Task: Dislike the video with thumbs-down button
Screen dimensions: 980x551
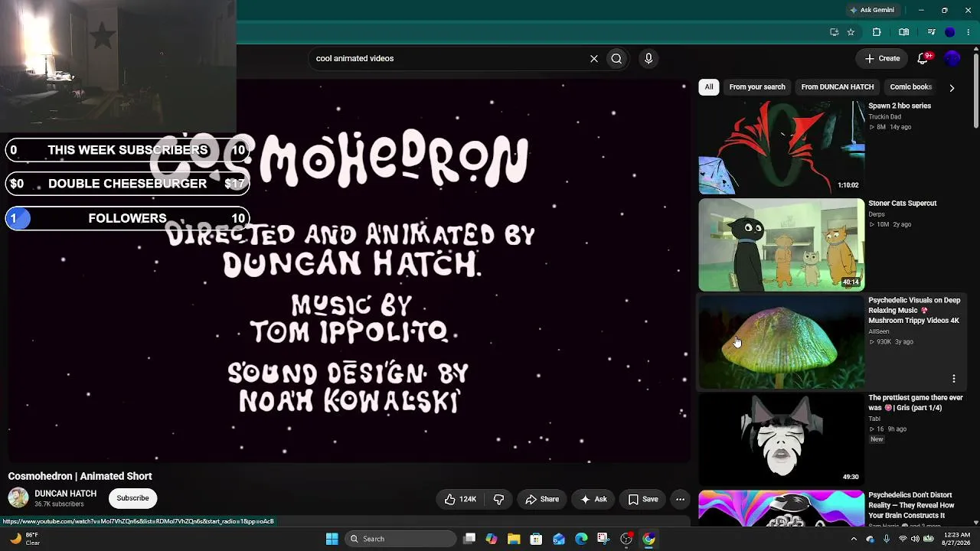Action: tap(498, 499)
